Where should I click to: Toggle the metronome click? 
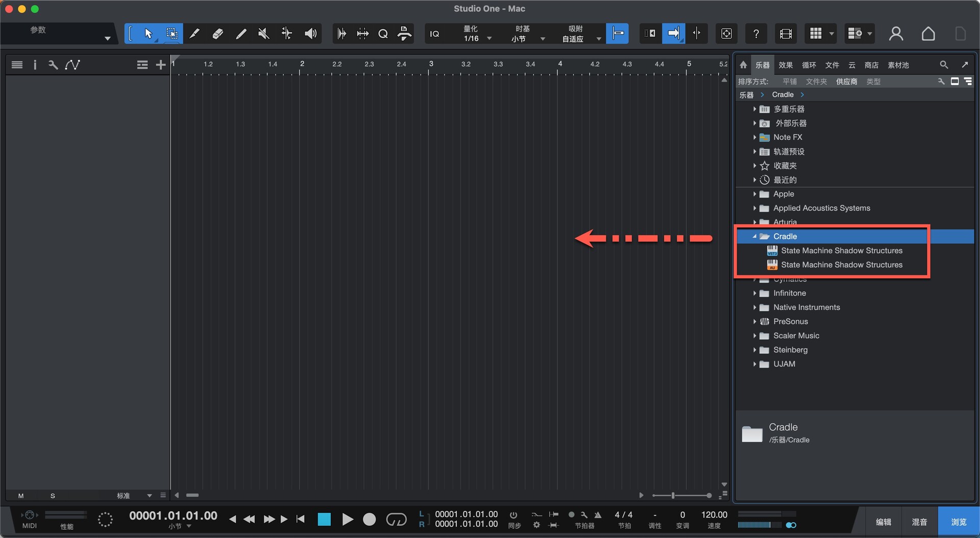[x=598, y=515]
